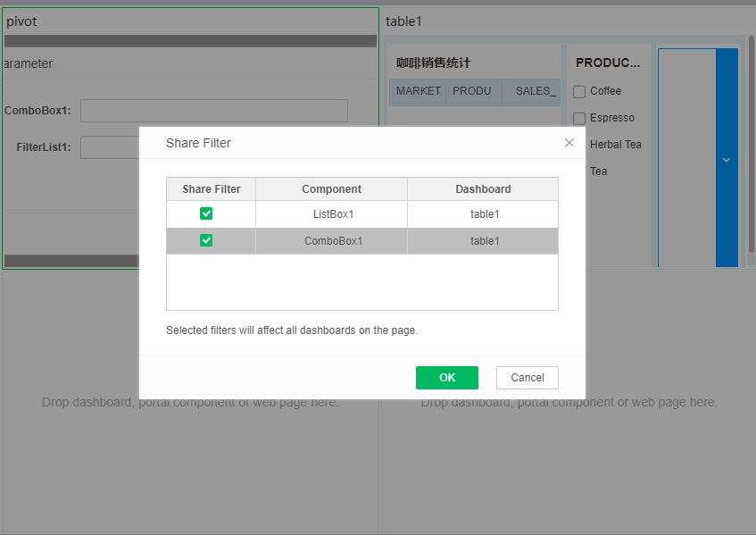Viewport: 756px width, 535px height.
Task: Click OK to confirm shared filters
Action: [x=446, y=378]
